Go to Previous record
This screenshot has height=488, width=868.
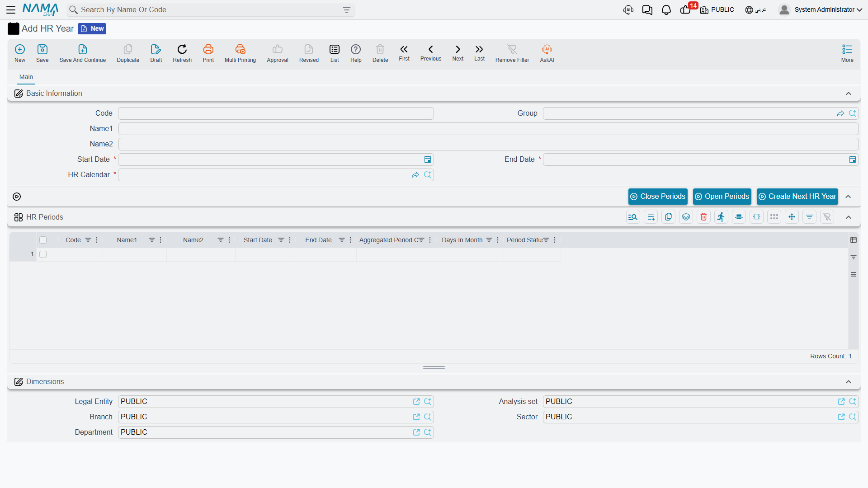pos(431,53)
